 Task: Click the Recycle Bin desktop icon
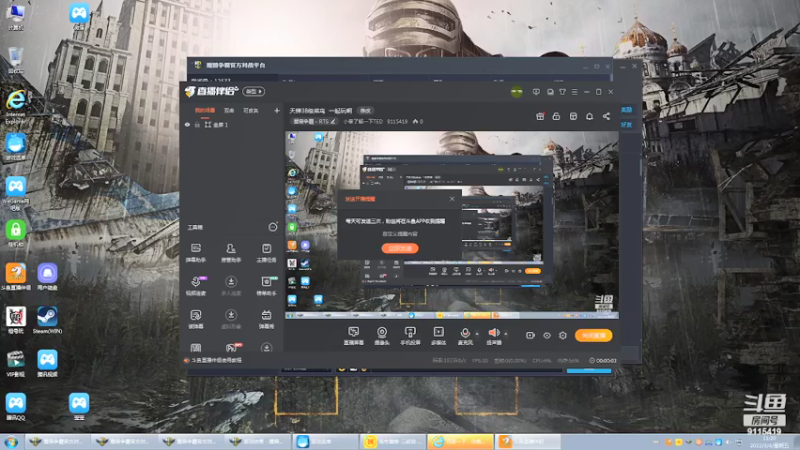pyautogui.click(x=15, y=60)
